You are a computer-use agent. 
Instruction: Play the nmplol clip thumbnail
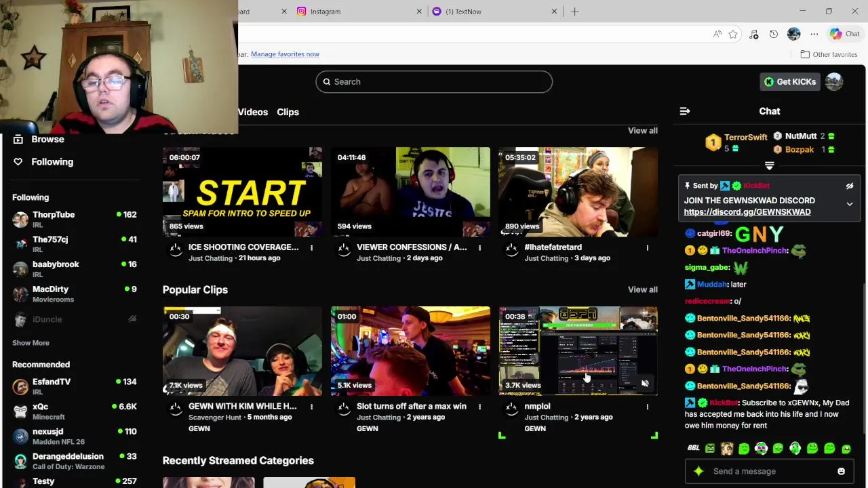[578, 351]
